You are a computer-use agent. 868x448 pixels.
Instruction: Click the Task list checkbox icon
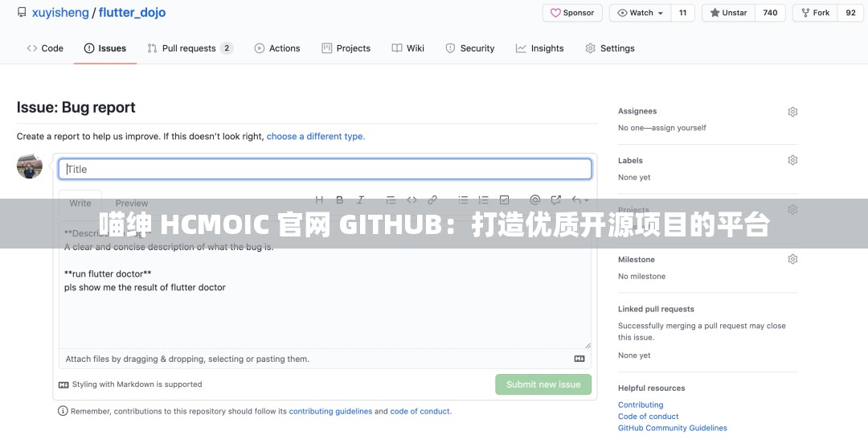click(x=504, y=200)
